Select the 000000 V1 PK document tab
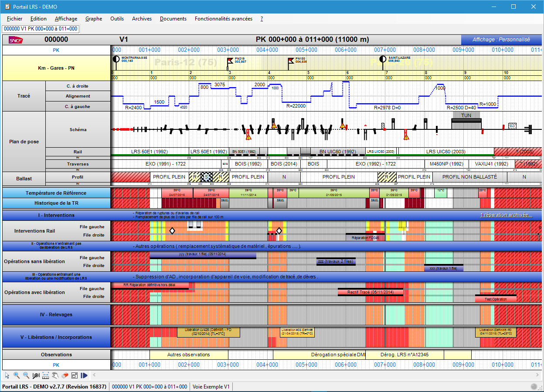Image resolution: width=544 pixels, height=392 pixels. [x=41, y=29]
